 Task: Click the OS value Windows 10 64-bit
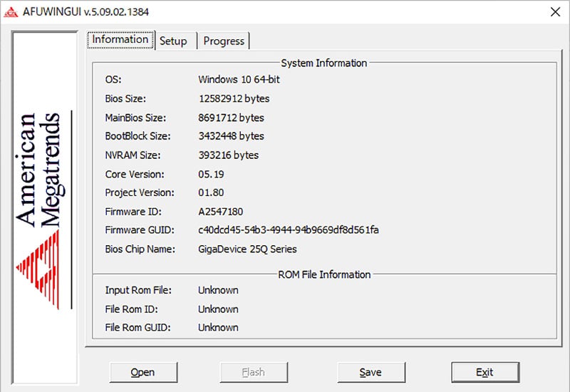(239, 80)
